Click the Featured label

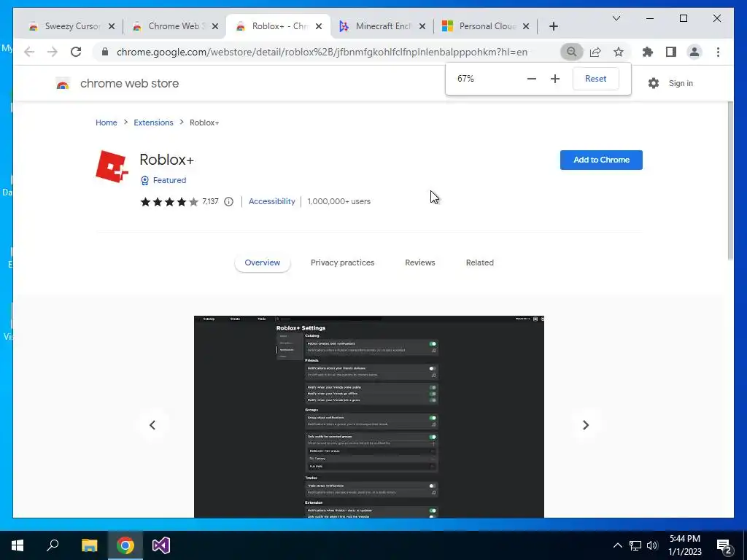[x=169, y=181]
